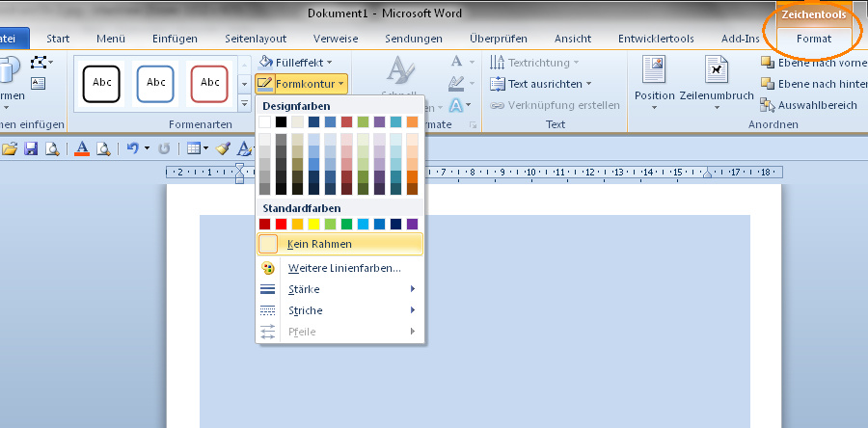Open the Seitenlayout tab
The image size is (868, 428).
(256, 39)
